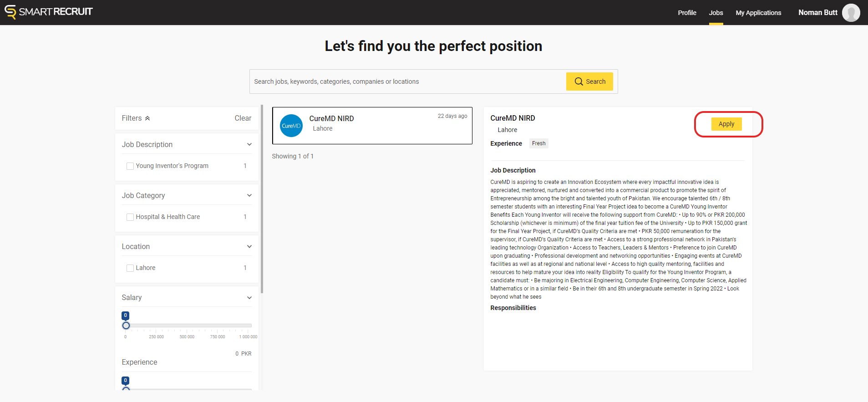Viewport: 868px width, 402px height.
Task: Collapse the Job Category filter section
Action: (249, 195)
